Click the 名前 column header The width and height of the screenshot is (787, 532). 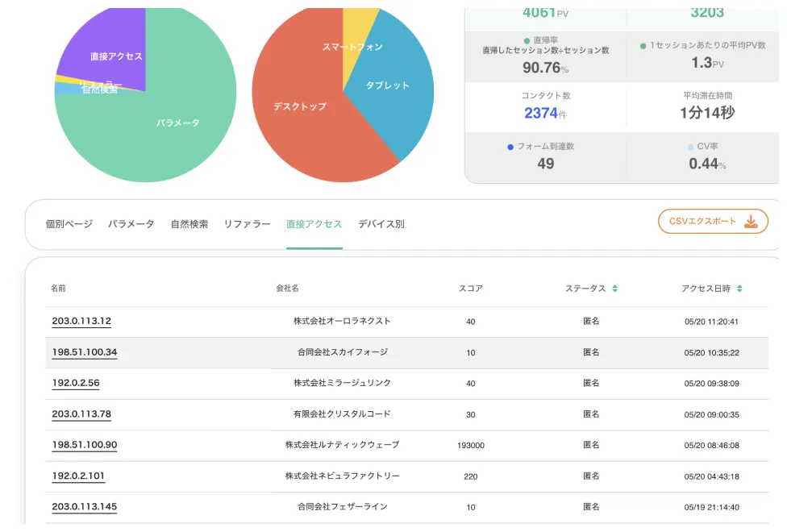click(x=58, y=289)
